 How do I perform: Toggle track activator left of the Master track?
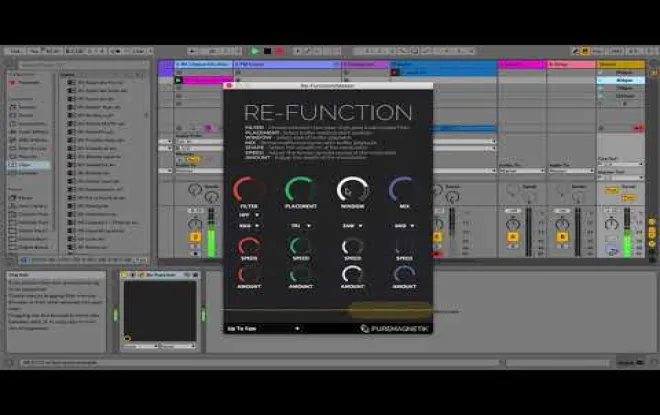[x=562, y=237]
